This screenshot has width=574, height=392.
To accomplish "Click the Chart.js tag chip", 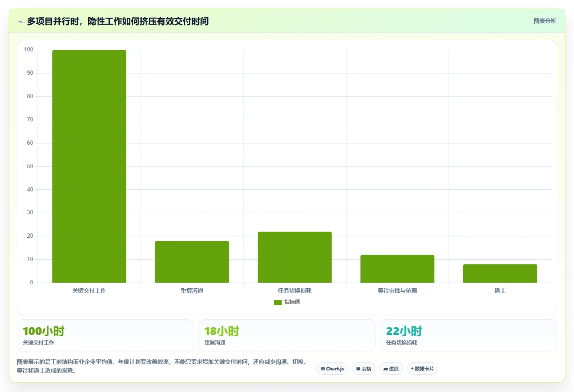I will click(332, 369).
